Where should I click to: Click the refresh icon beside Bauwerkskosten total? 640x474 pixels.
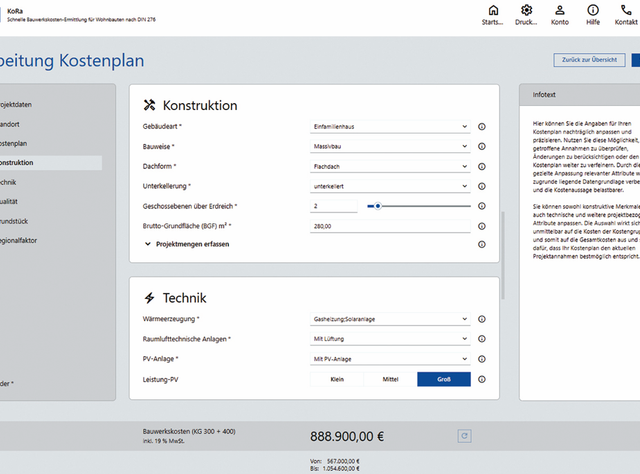coord(464,436)
